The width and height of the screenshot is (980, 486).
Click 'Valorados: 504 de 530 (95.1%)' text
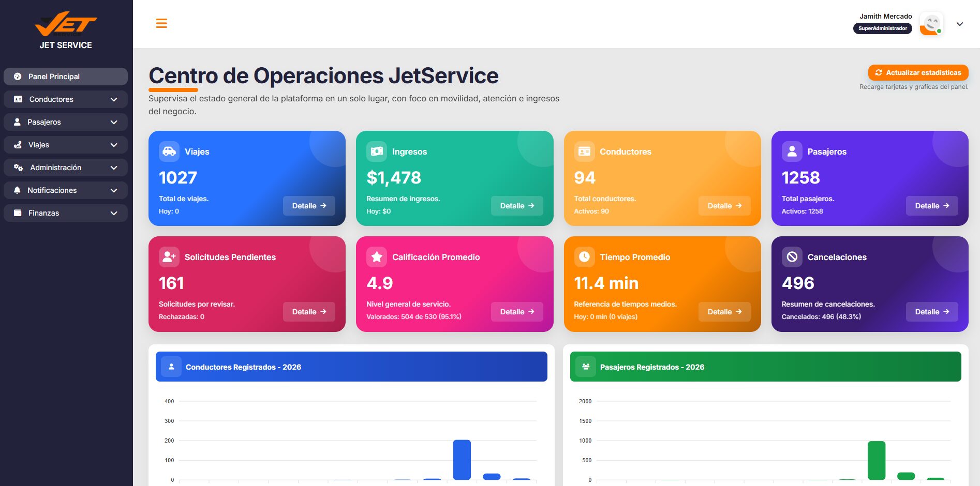[414, 317]
